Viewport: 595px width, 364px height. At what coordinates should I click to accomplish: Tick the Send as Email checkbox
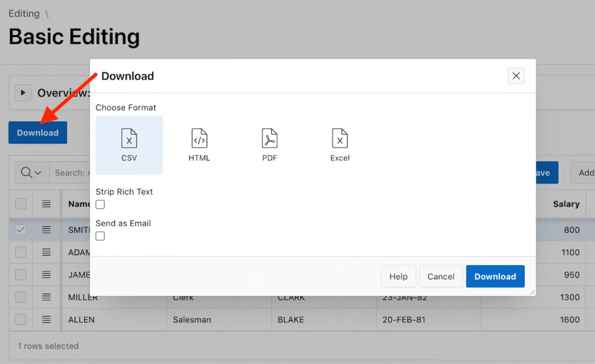(100, 236)
